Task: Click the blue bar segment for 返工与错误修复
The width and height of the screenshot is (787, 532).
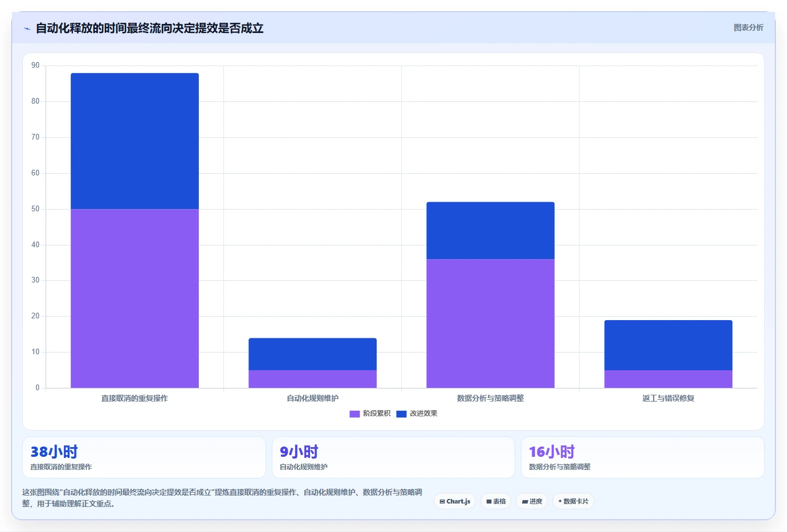Action: [x=668, y=345]
